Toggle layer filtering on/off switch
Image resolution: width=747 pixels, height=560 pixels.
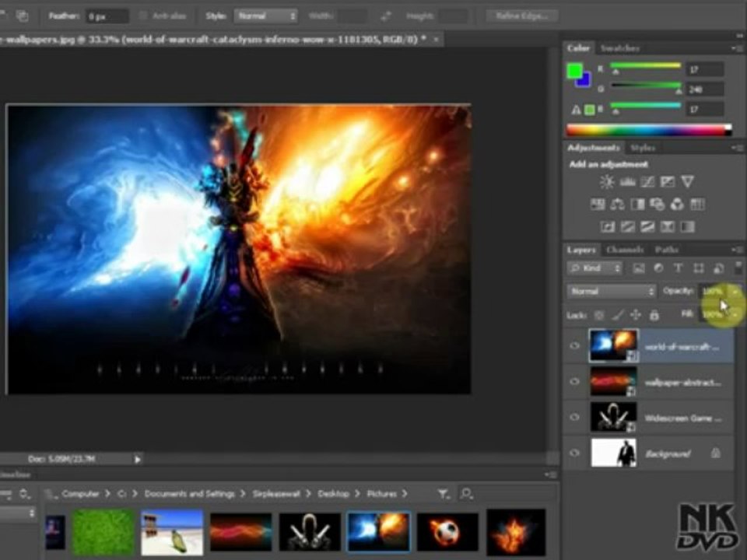(738, 267)
